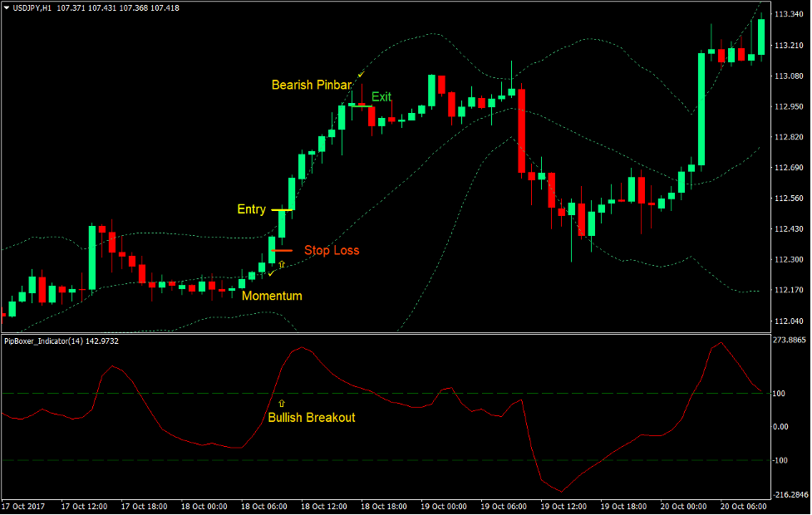Image resolution: width=812 pixels, height=515 pixels.
Task: Click the green Exit text label
Action: click(x=381, y=97)
